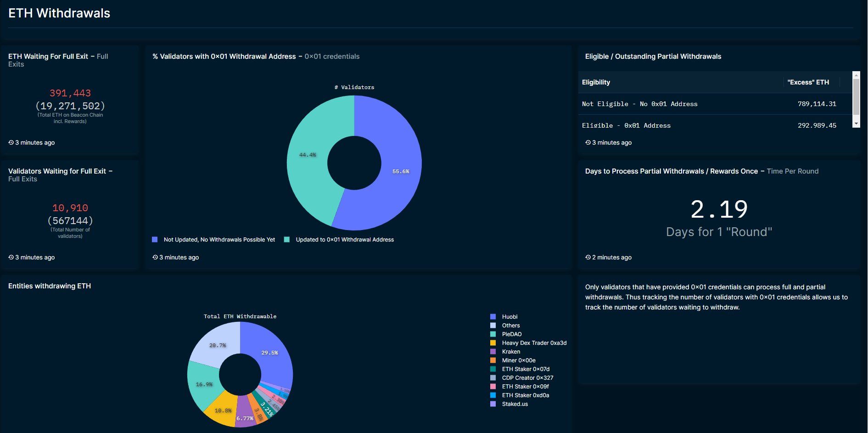
Task: Click the 'Time Per Round' query subtitle
Action: tap(793, 171)
